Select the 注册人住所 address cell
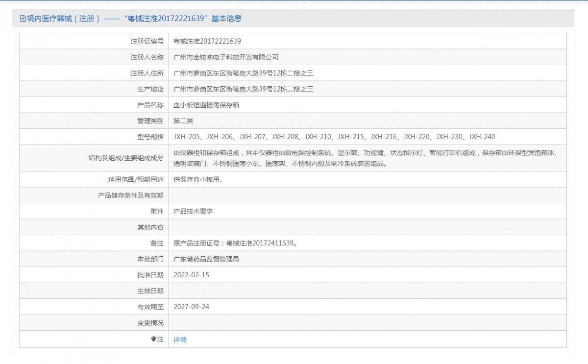Image resolution: width=588 pixels, height=364 pixels. coord(242,73)
